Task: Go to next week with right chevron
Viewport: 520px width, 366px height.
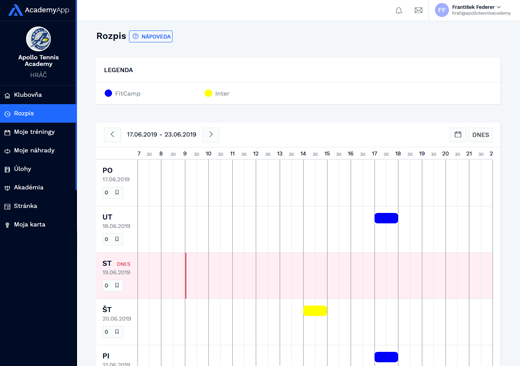Action: (x=211, y=135)
